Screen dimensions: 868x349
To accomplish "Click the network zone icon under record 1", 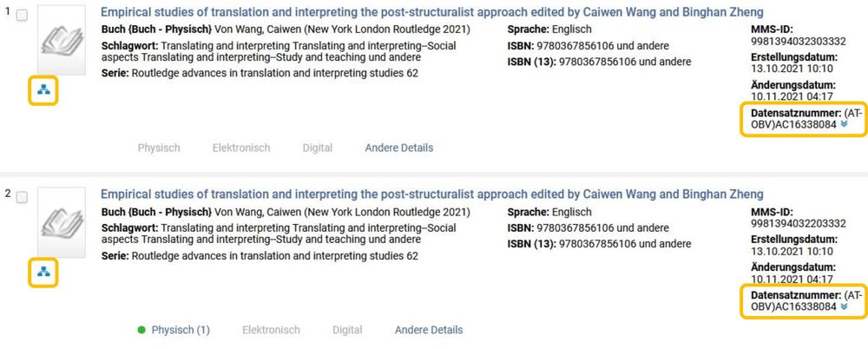I will pos(43,89).
